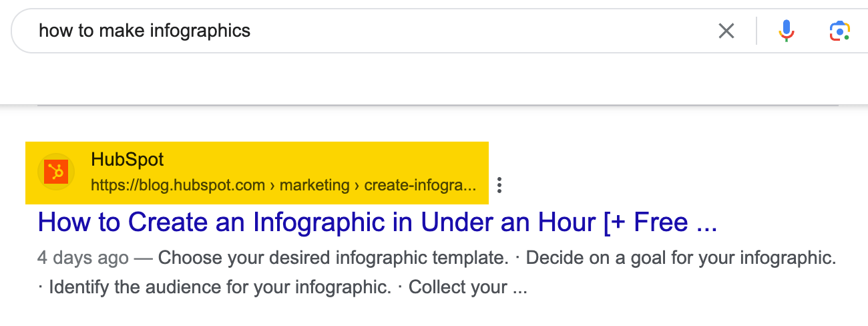This screenshot has height=326, width=868.
Task: Click the https://blog.hubspot.com URL text
Action: pos(178,185)
